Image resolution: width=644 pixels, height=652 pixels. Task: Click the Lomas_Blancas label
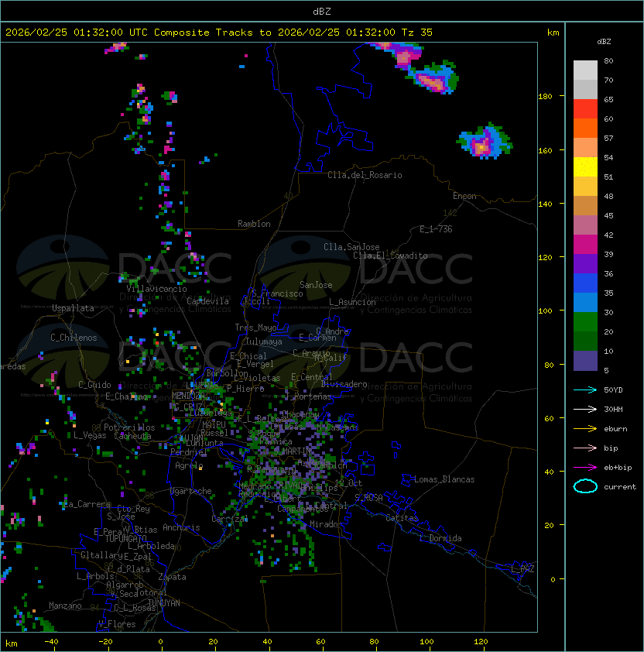click(x=444, y=479)
